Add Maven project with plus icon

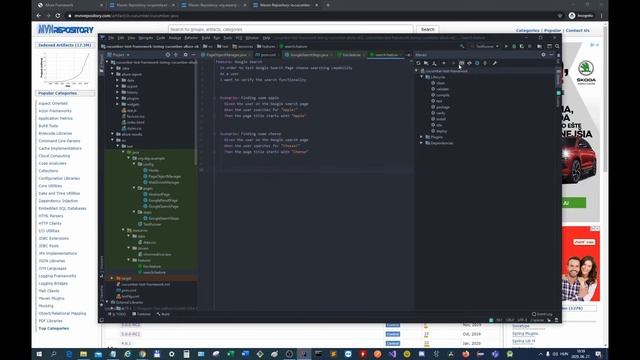444,63
